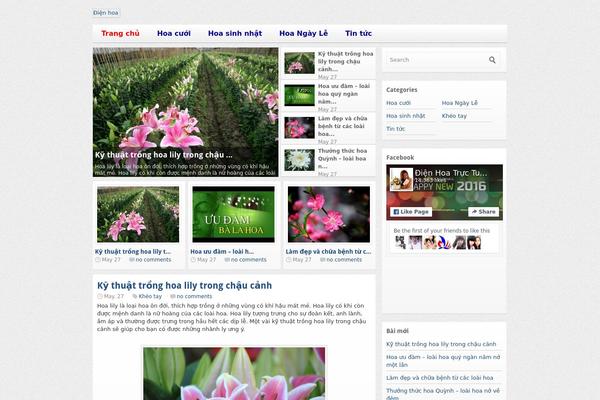Open Hoa sinh nhật category in sidebar
Screen dimensions: 600x400
tap(406, 116)
